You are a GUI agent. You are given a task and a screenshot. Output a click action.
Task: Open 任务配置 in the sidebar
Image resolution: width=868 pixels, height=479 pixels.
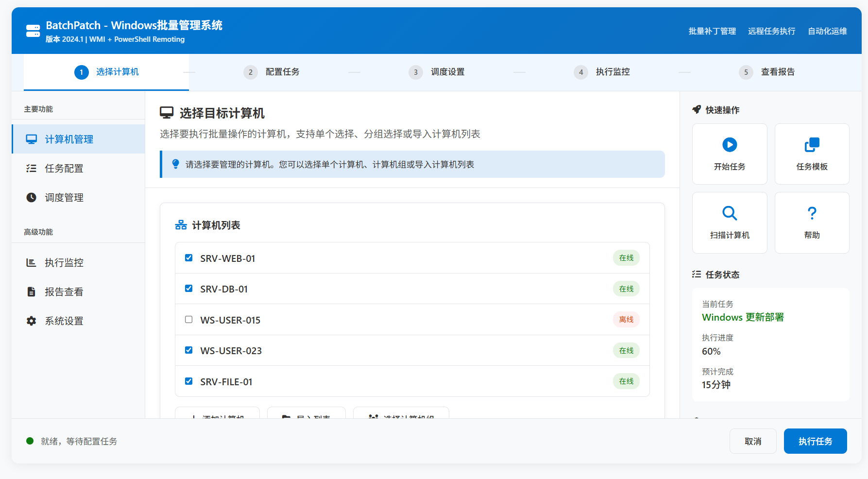click(78, 169)
